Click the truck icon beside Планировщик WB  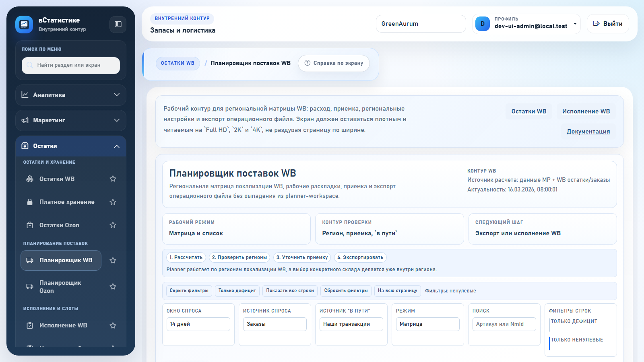coord(30,260)
